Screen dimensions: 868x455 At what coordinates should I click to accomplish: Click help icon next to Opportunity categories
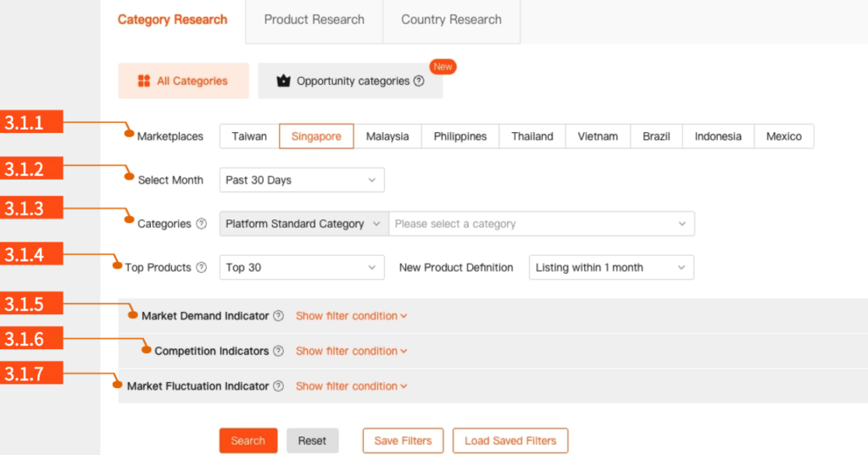click(418, 81)
